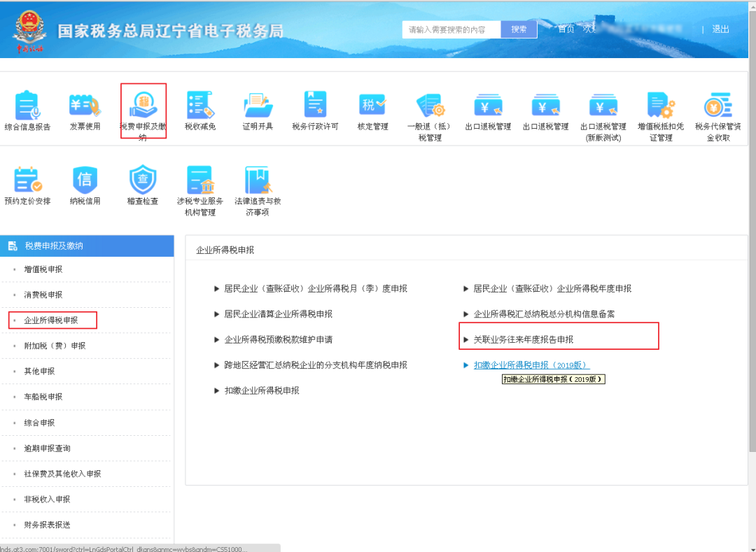Click the 税务行政许可 icon
Screen dimensions: 756x552
[315, 106]
